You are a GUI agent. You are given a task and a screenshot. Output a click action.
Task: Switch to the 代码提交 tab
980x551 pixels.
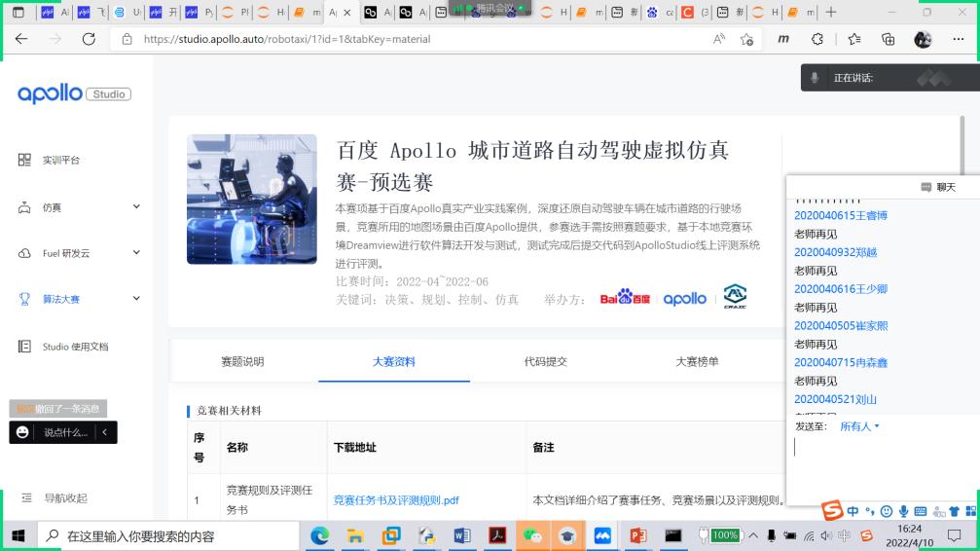coord(546,361)
